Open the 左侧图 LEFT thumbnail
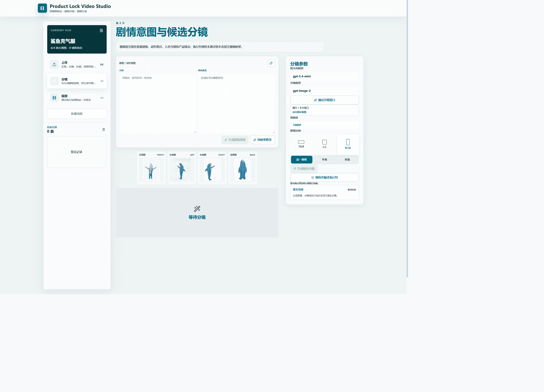The height and width of the screenshot is (392, 544). pyautogui.click(x=182, y=168)
